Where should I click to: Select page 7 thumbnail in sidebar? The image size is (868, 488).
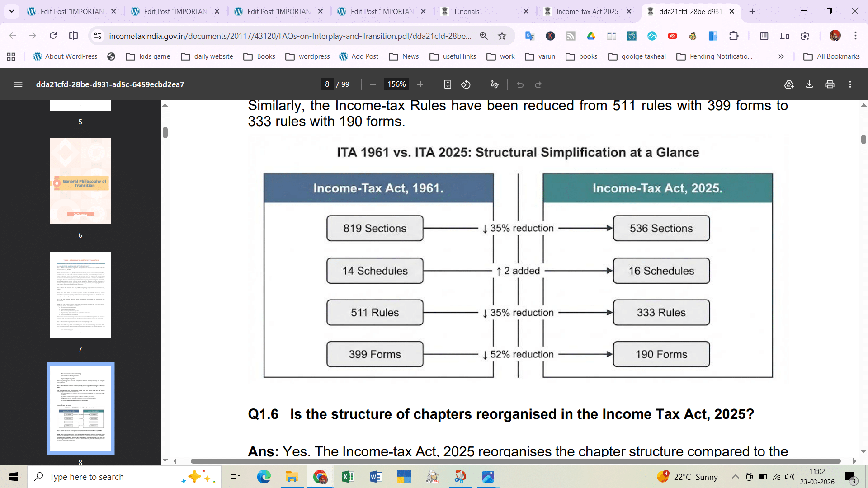pos(80,295)
